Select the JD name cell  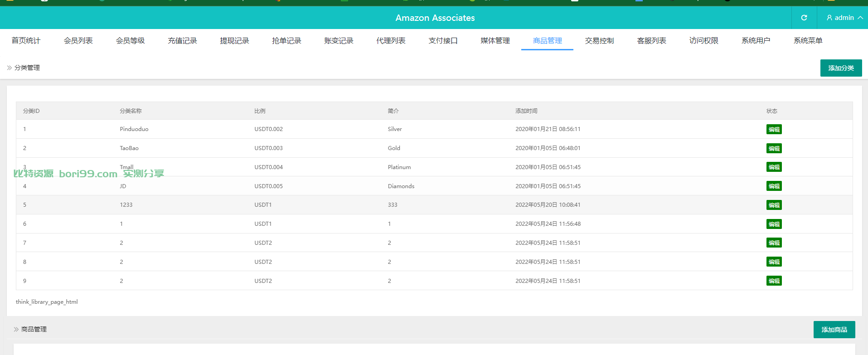click(123, 186)
